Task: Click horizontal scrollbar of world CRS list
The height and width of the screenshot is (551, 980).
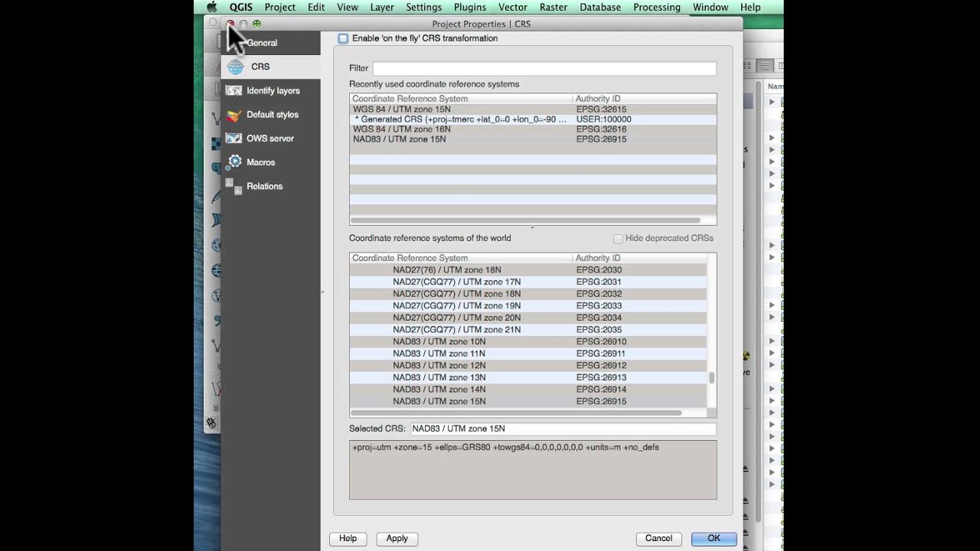Action: point(516,413)
